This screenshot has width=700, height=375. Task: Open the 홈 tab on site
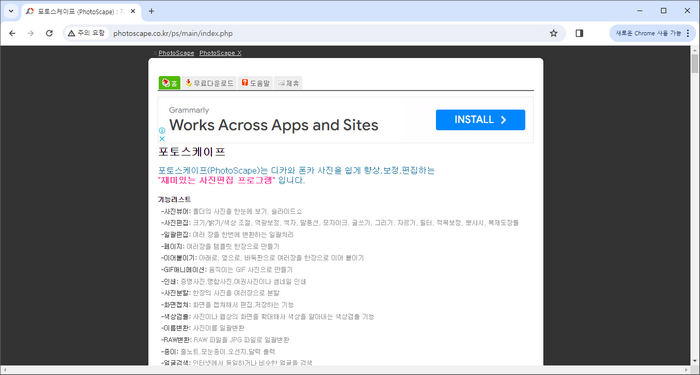pyautogui.click(x=170, y=83)
